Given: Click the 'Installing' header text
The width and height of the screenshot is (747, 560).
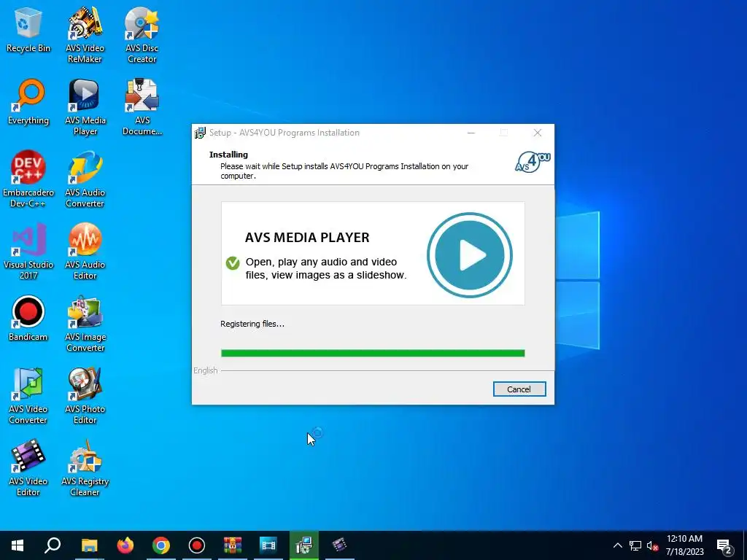Looking at the screenshot, I should (228, 155).
